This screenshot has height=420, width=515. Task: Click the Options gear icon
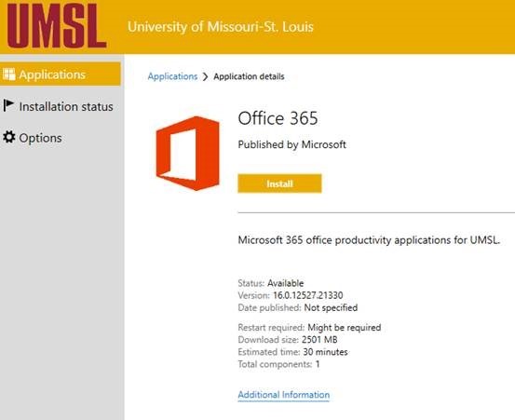pyautogui.click(x=9, y=137)
